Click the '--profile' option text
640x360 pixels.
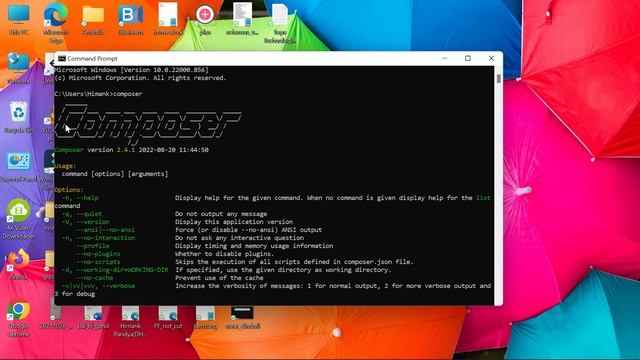[93, 246]
